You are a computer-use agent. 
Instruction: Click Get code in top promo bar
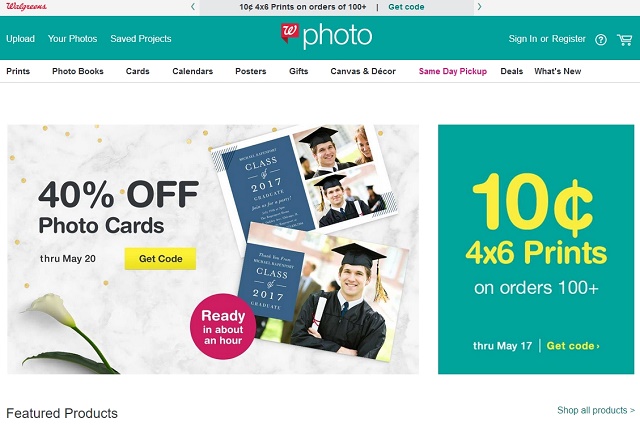406,7
